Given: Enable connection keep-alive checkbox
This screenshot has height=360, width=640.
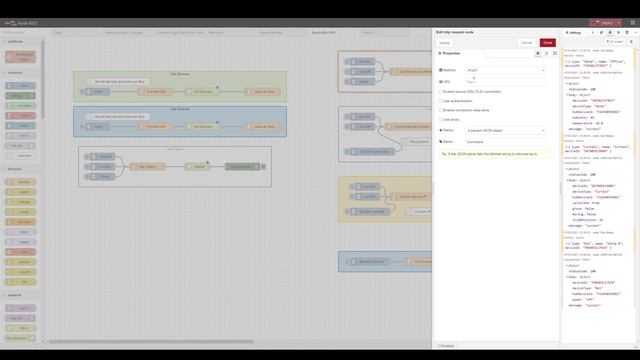Looking at the screenshot, I should pyautogui.click(x=441, y=110).
